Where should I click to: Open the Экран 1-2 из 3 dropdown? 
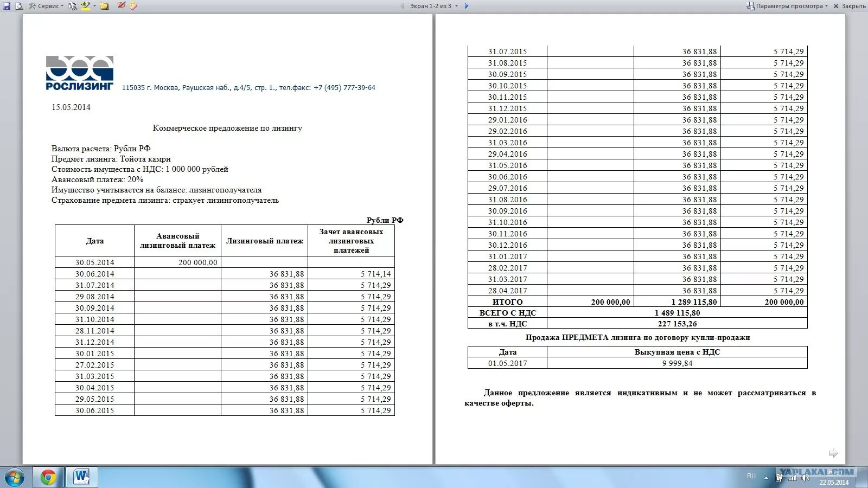tap(433, 6)
